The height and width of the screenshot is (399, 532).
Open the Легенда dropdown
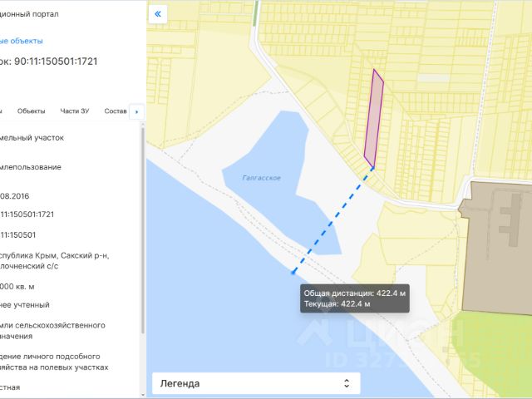tap(255, 383)
